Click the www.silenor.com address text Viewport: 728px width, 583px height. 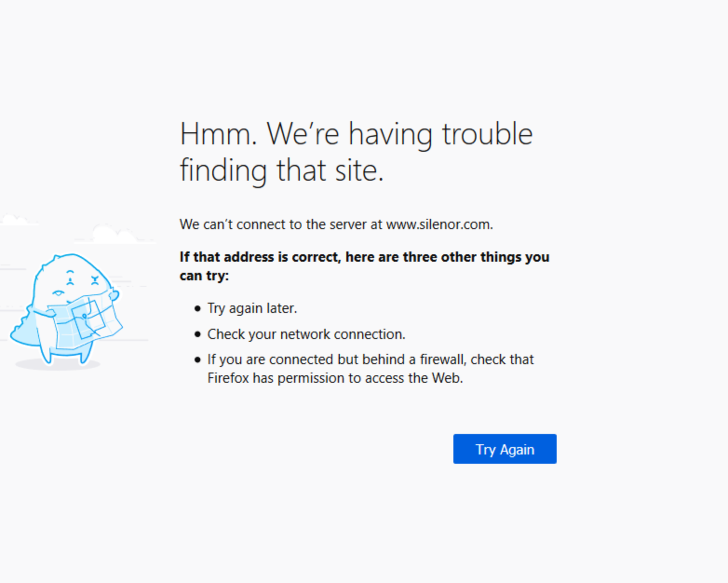click(439, 224)
